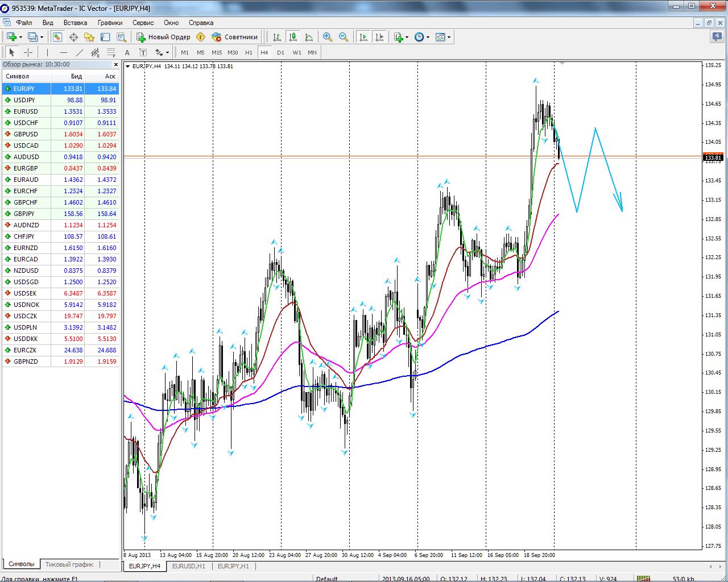This screenshot has width=728, height=582.
Task: Select the Fibonacci retracement tool
Action: (111, 52)
